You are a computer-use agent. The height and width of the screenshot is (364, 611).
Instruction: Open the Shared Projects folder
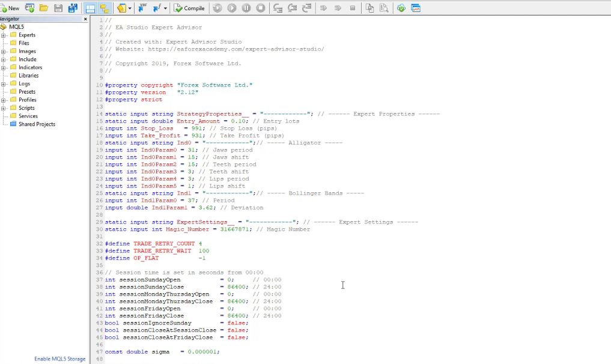[x=37, y=124]
